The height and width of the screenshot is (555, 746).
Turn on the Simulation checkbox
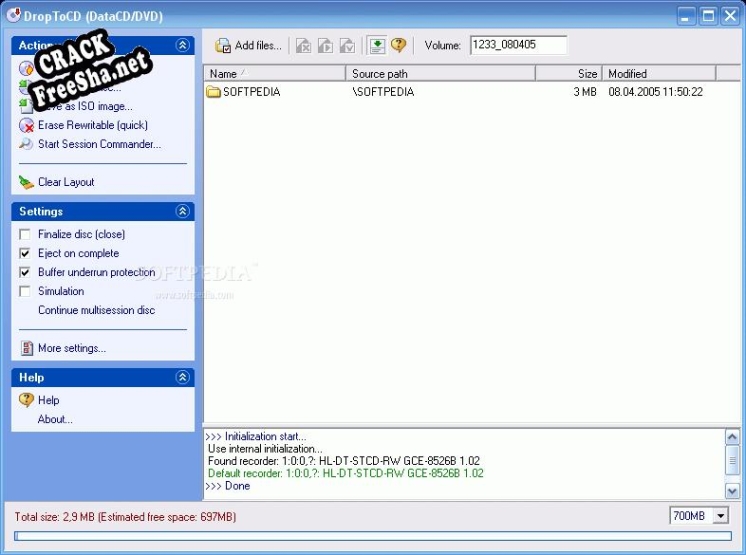26,291
